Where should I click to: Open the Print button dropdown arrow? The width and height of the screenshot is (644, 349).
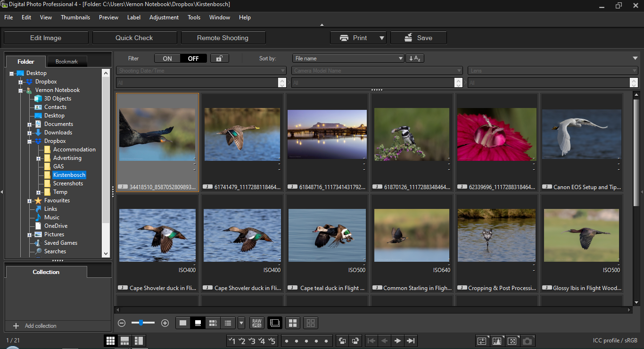(x=382, y=38)
